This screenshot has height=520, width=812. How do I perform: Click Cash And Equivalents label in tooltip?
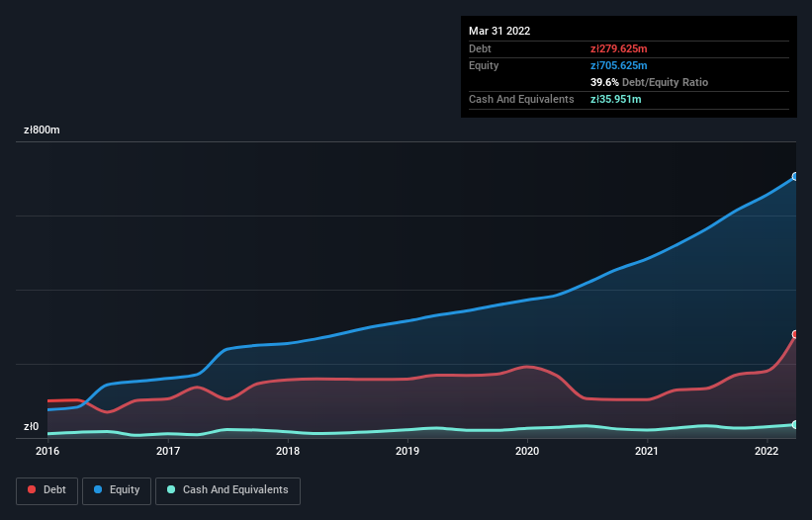pos(521,99)
